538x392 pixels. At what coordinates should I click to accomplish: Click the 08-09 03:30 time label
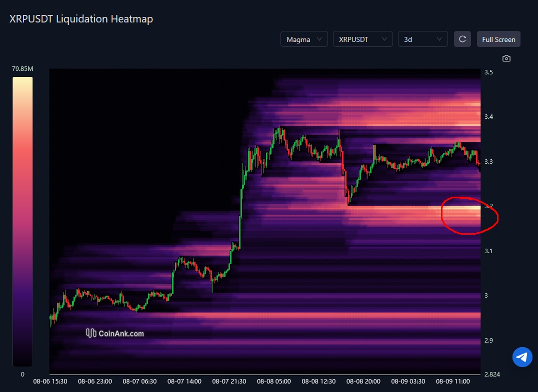coord(408,381)
